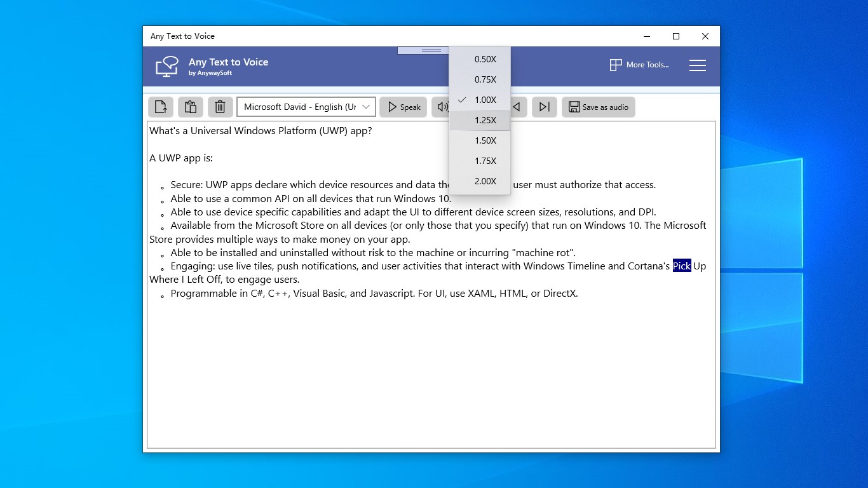The height and width of the screenshot is (488, 868).
Task: Go back to the previous sentence
Action: [x=517, y=107]
